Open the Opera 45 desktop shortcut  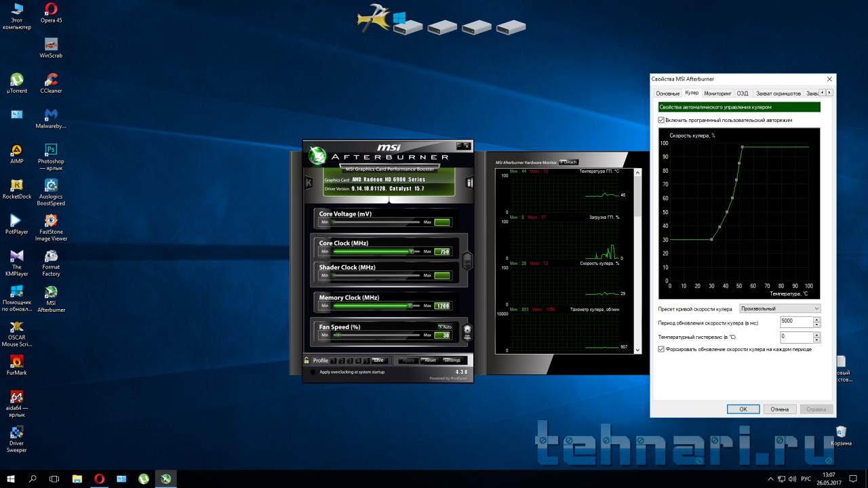click(51, 12)
